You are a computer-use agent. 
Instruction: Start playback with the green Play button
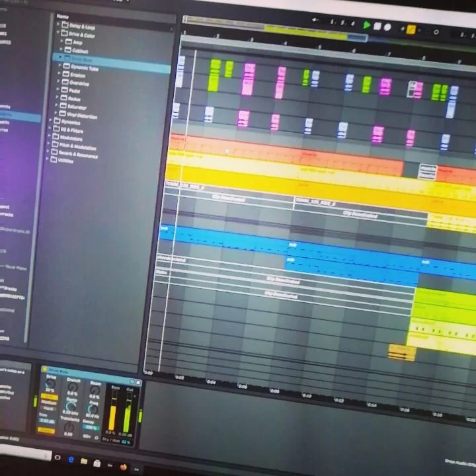coord(366,25)
